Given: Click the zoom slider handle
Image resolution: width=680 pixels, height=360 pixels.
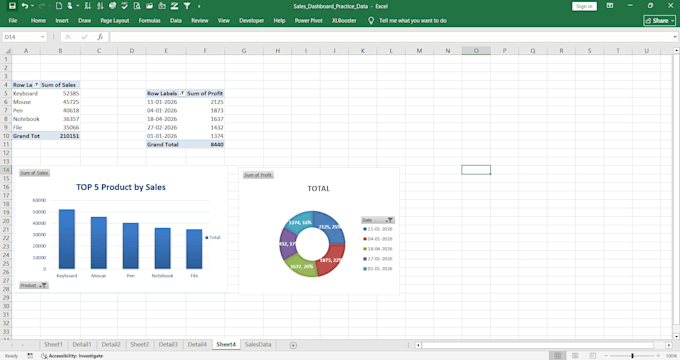Looking at the screenshot, I should pyautogui.click(x=632, y=356).
